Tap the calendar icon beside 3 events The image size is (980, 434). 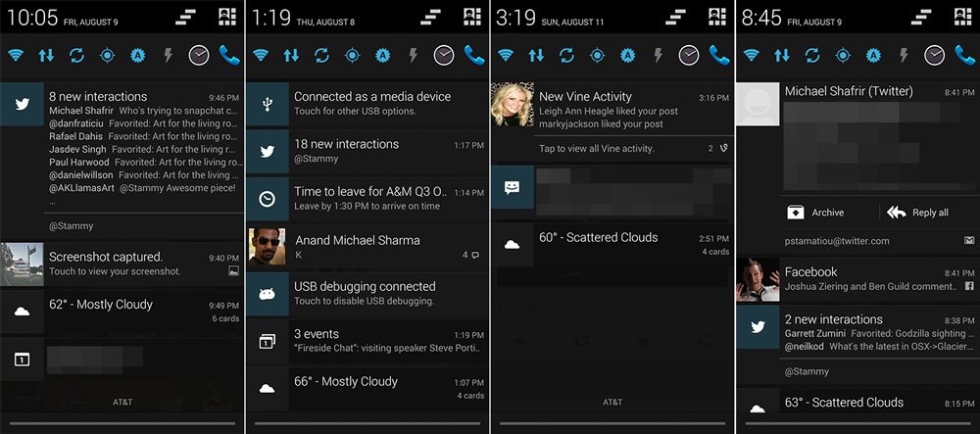coord(267,342)
